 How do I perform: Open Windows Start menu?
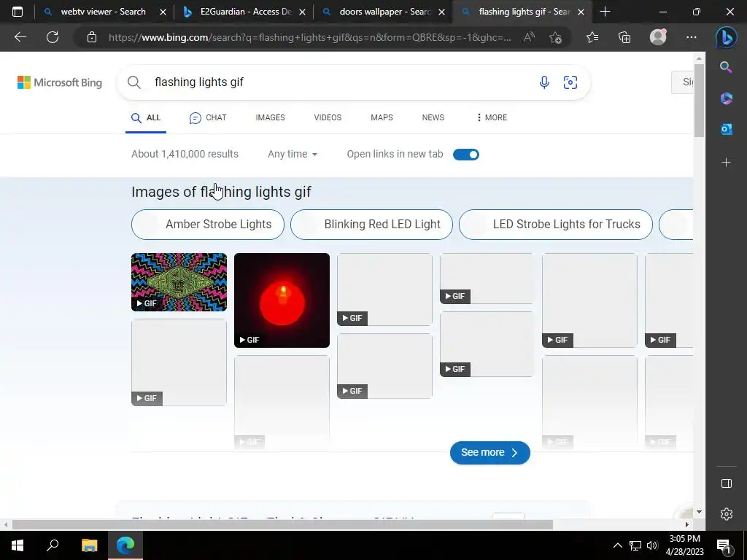[18, 545]
